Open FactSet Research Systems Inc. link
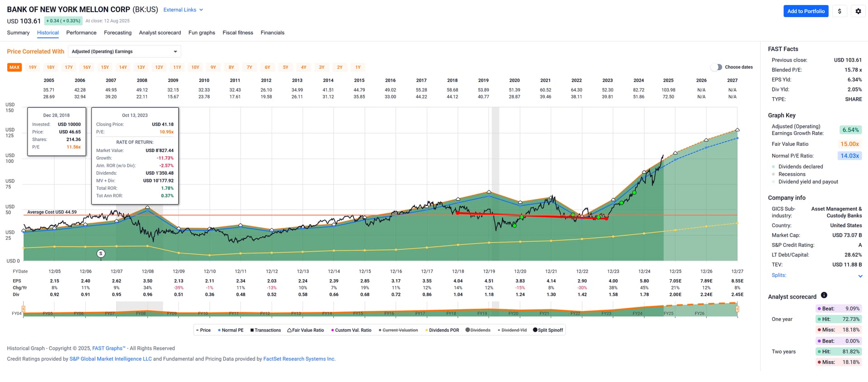868x382 pixels. [299, 359]
